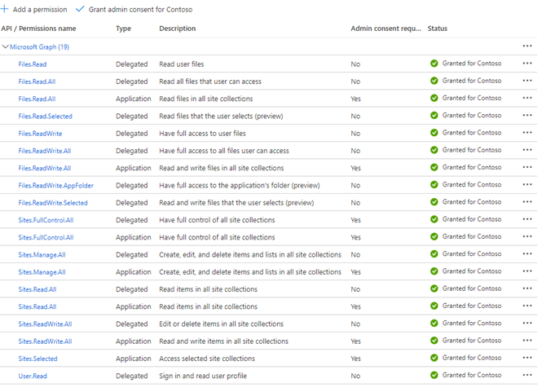
Task: Open ellipsis menu for User.Read row
Action: (x=527, y=375)
